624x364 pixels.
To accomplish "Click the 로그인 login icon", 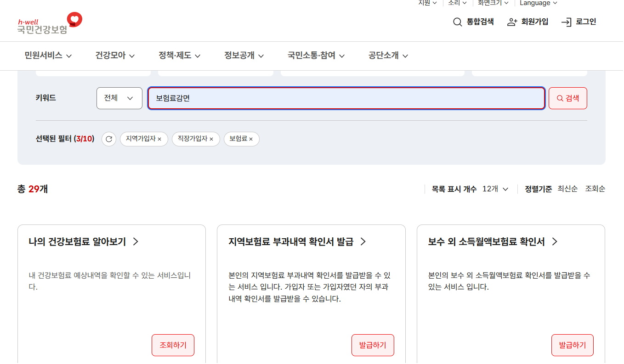I will point(567,22).
